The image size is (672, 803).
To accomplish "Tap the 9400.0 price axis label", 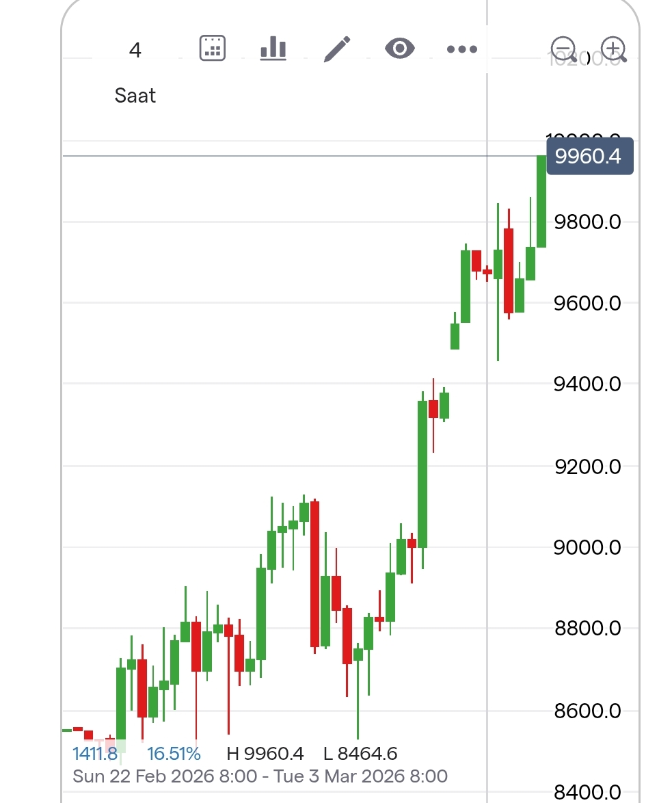I will pyautogui.click(x=588, y=384).
